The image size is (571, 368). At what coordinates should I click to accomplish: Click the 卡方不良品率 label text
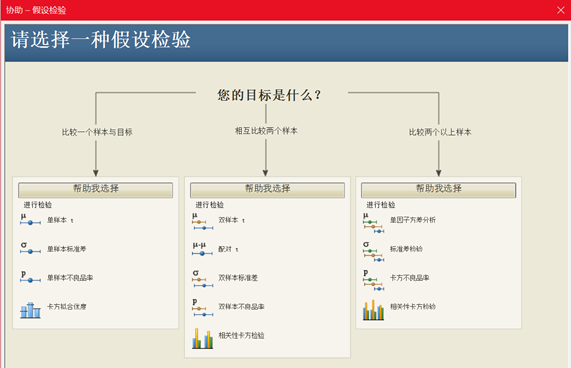pos(409,278)
